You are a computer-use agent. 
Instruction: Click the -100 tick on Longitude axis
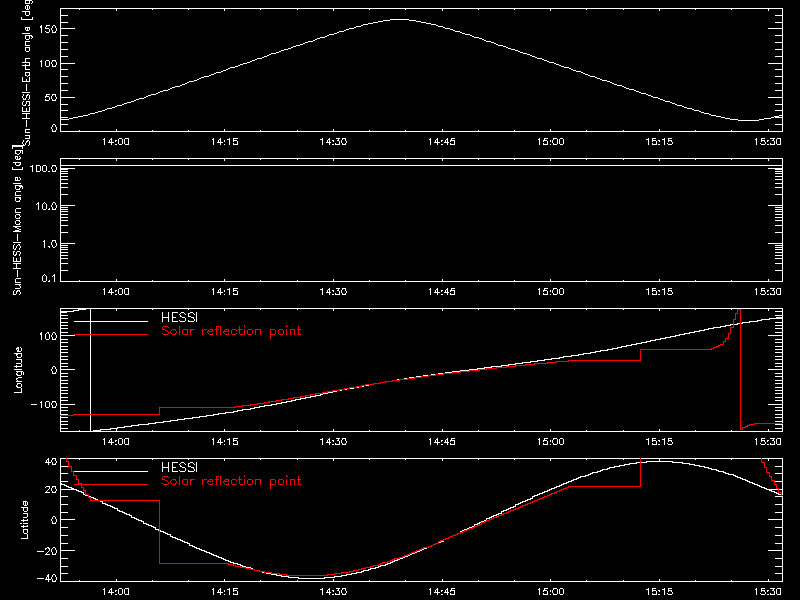point(44,404)
